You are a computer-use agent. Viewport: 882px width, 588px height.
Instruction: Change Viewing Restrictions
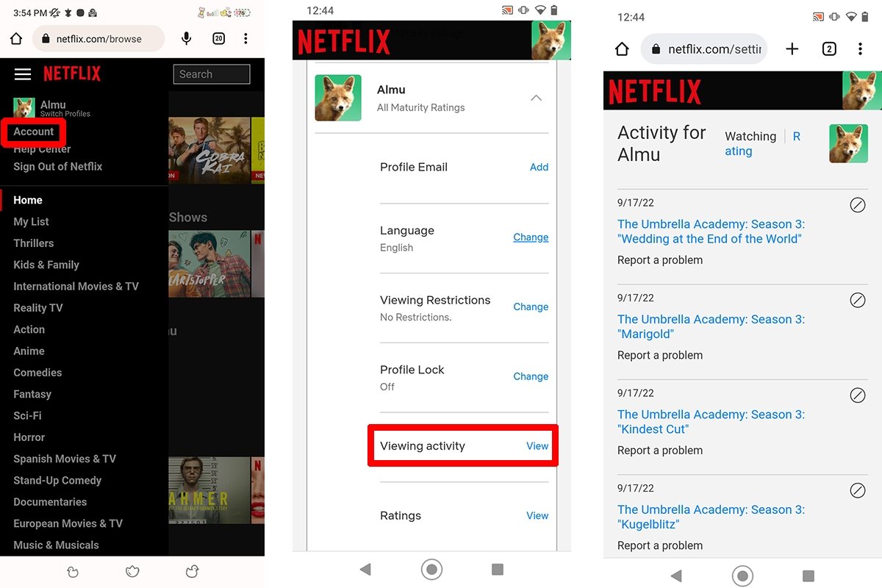531,306
